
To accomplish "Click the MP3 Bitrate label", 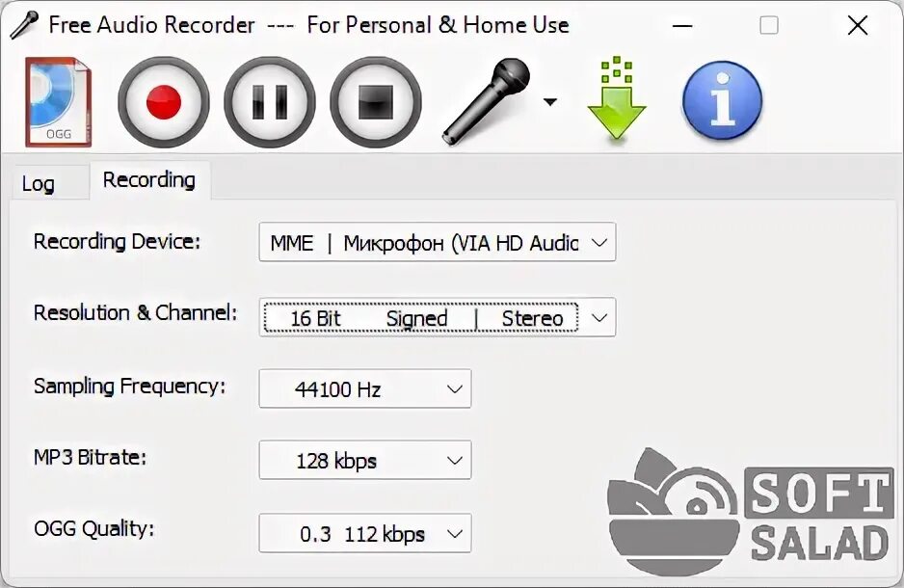I will coord(90,457).
